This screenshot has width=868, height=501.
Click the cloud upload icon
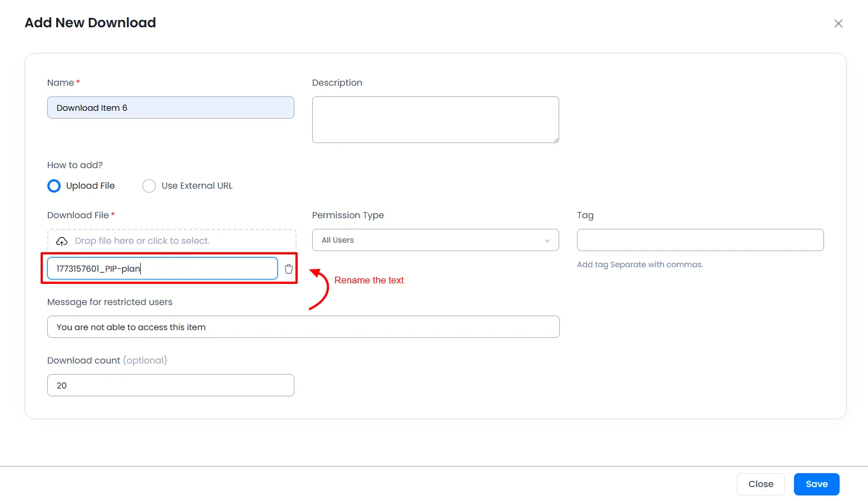pos(62,241)
